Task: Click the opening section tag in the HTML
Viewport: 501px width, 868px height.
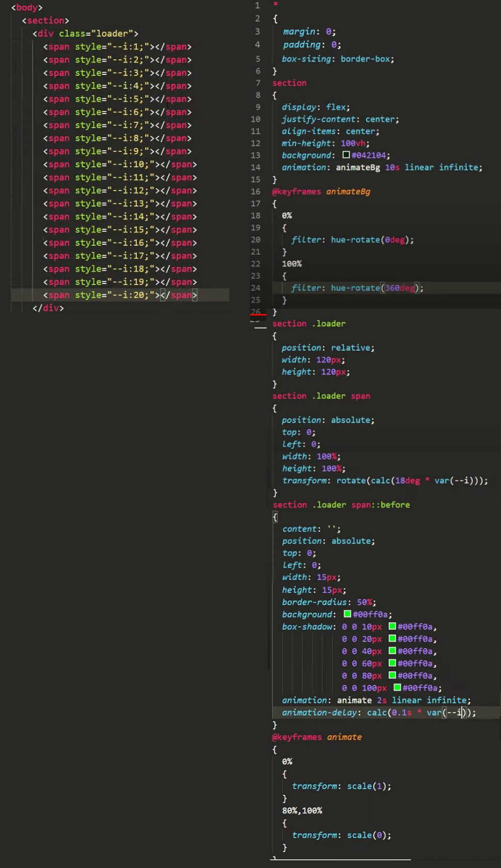Action: (45, 21)
